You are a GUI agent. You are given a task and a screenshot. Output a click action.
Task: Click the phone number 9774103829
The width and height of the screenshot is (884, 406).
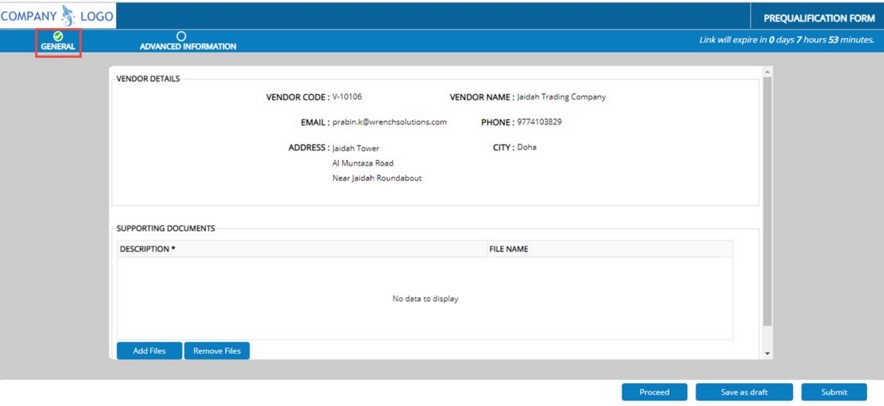click(x=539, y=122)
